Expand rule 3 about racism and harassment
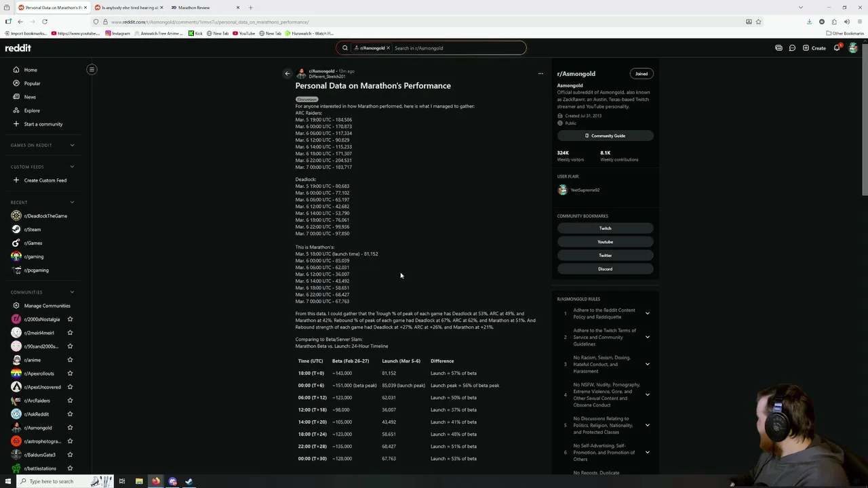This screenshot has width=868, height=488. pos(647,364)
